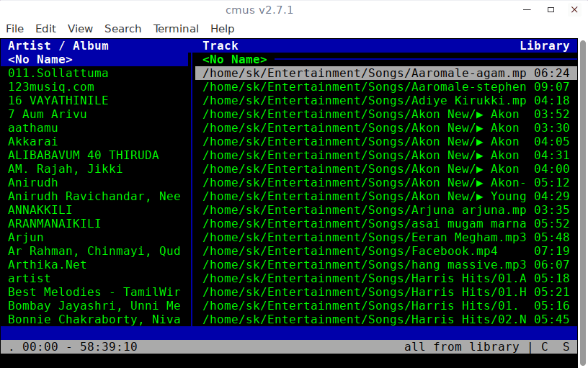Select track Aaromale-agam.mp 06:24
This screenshot has width=588, height=368.
click(x=386, y=73)
